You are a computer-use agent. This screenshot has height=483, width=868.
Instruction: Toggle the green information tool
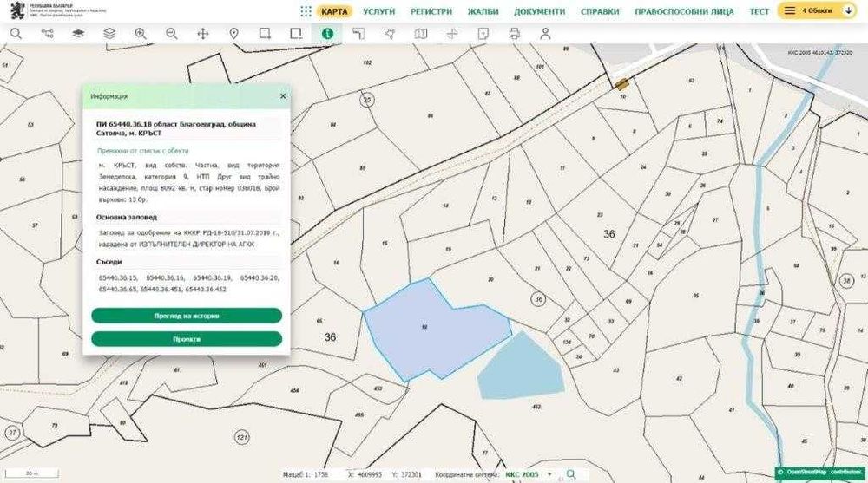(328, 34)
